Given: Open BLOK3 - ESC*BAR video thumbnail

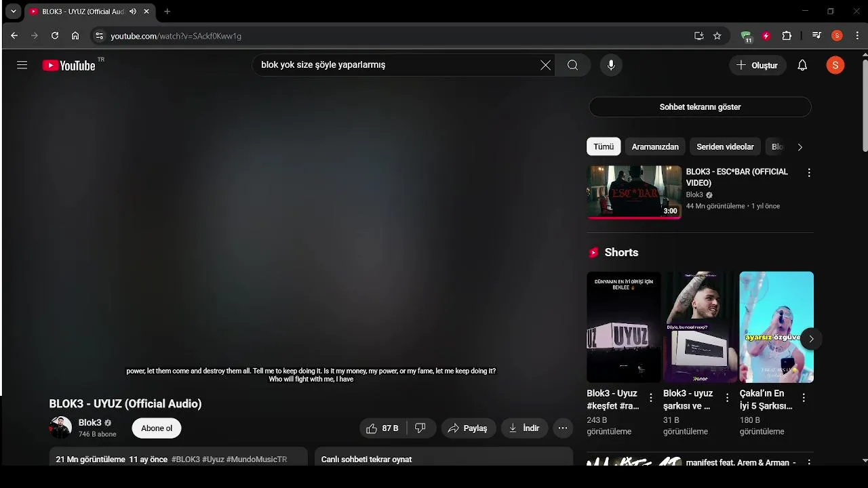Looking at the screenshot, I should point(634,192).
